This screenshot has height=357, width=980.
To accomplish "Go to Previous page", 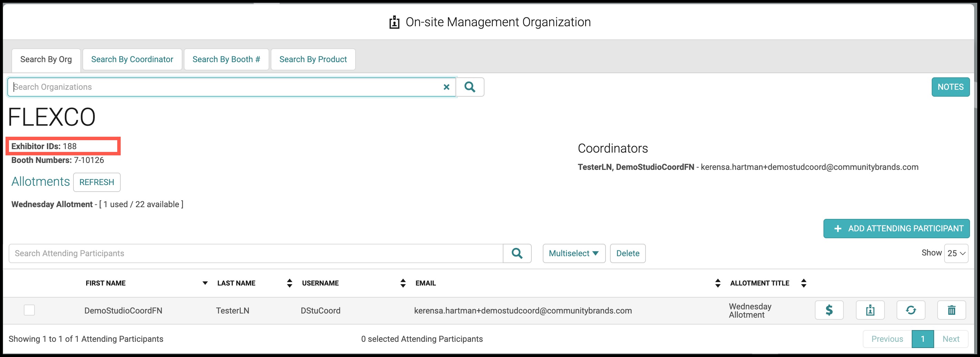I will coord(887,339).
